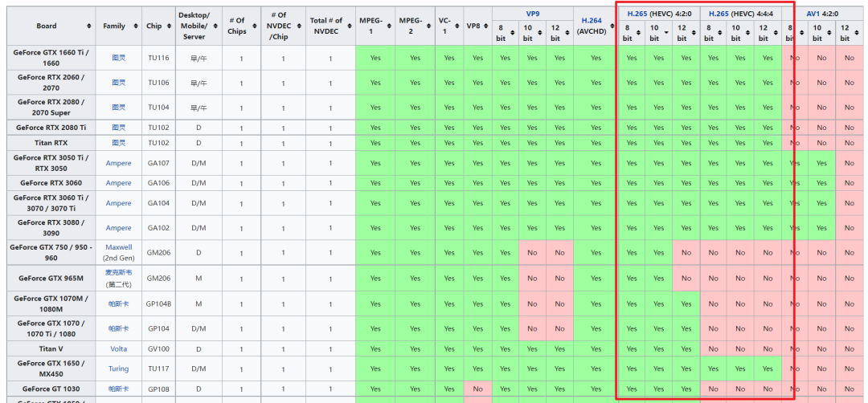The width and height of the screenshot is (868, 403).
Task: Open Maxwell link in GTX 750 row
Action: click(x=118, y=247)
